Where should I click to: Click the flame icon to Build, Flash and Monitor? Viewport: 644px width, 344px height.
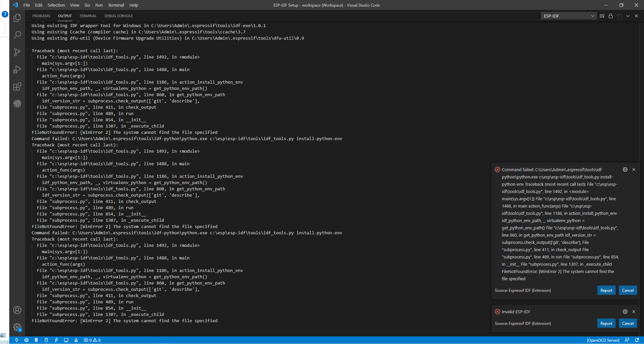click(76, 340)
